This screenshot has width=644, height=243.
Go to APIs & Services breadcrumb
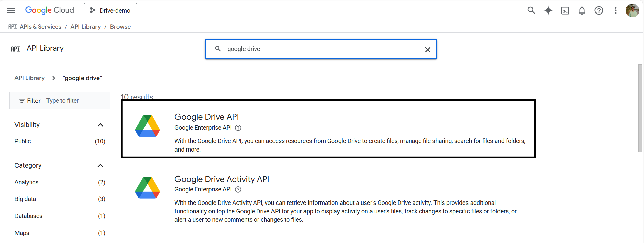[40, 27]
